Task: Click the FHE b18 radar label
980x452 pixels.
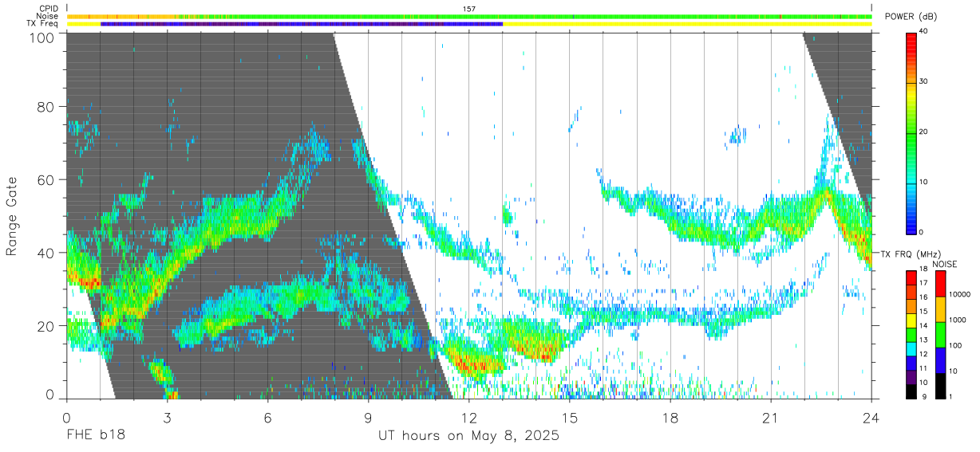Action: point(95,436)
